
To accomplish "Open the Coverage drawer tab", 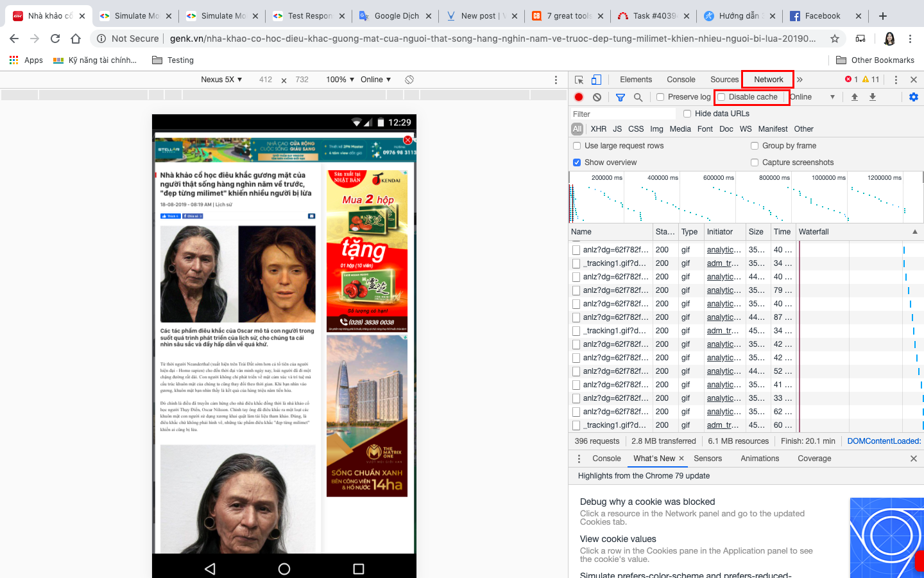I will tap(814, 459).
